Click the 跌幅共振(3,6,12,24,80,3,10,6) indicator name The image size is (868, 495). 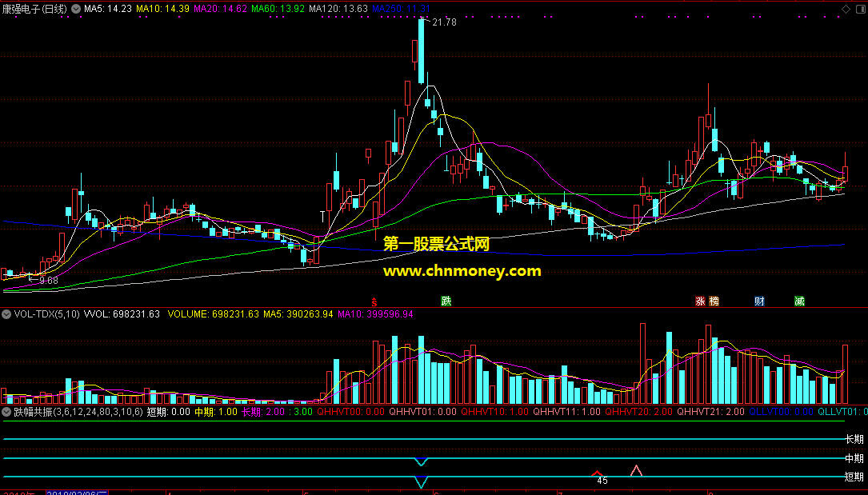(78, 412)
